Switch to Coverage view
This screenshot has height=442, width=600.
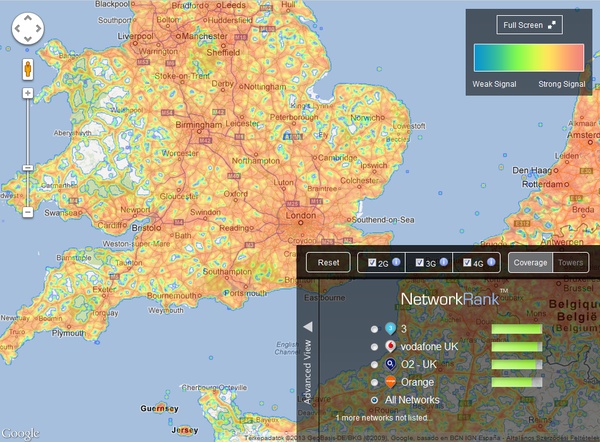530,263
